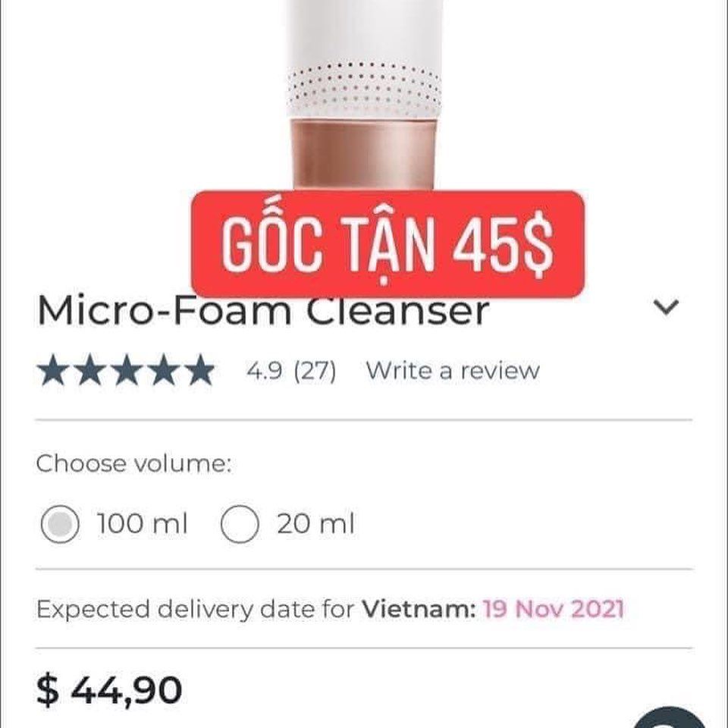Click the $ 44,90 price
The image size is (728, 728).
[108, 690]
